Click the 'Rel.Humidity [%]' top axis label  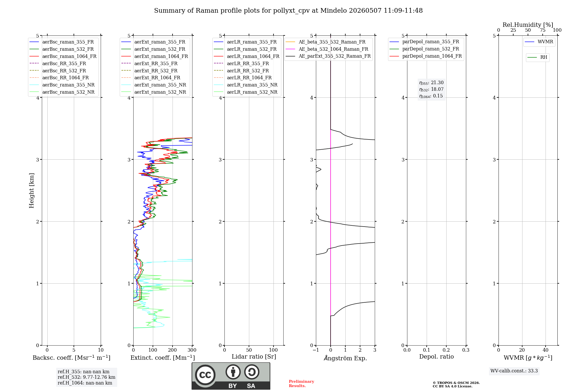click(528, 25)
